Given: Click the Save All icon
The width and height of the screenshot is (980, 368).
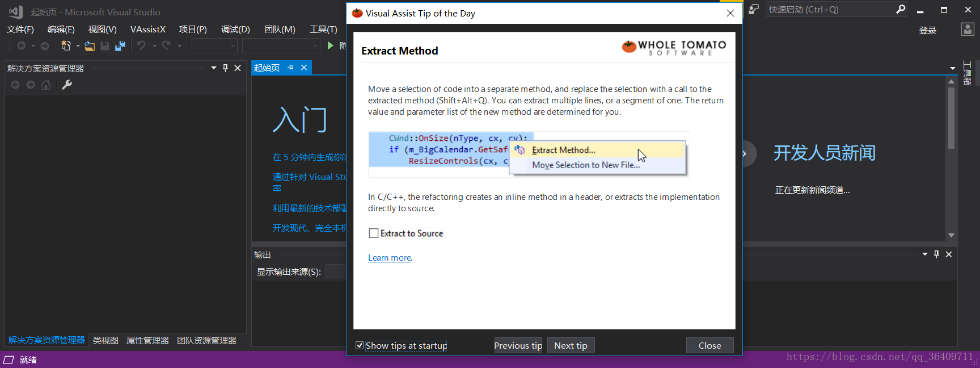Looking at the screenshot, I should click(120, 46).
